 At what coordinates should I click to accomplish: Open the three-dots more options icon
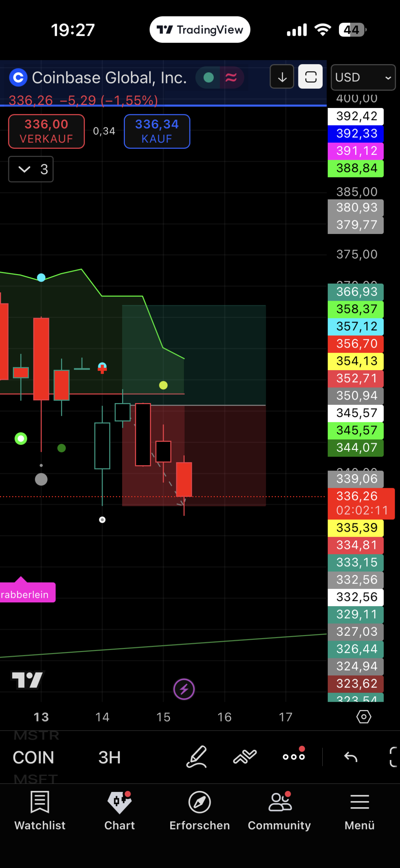294,757
